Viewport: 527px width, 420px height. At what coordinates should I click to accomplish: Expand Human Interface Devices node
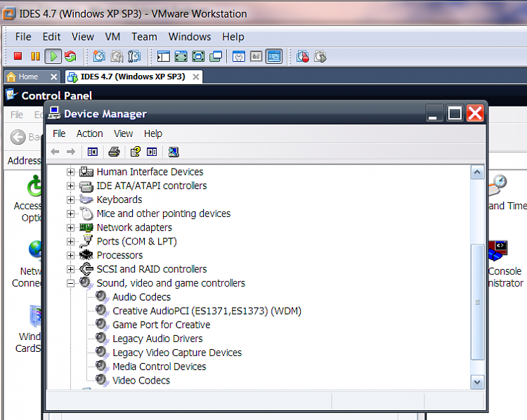point(70,172)
